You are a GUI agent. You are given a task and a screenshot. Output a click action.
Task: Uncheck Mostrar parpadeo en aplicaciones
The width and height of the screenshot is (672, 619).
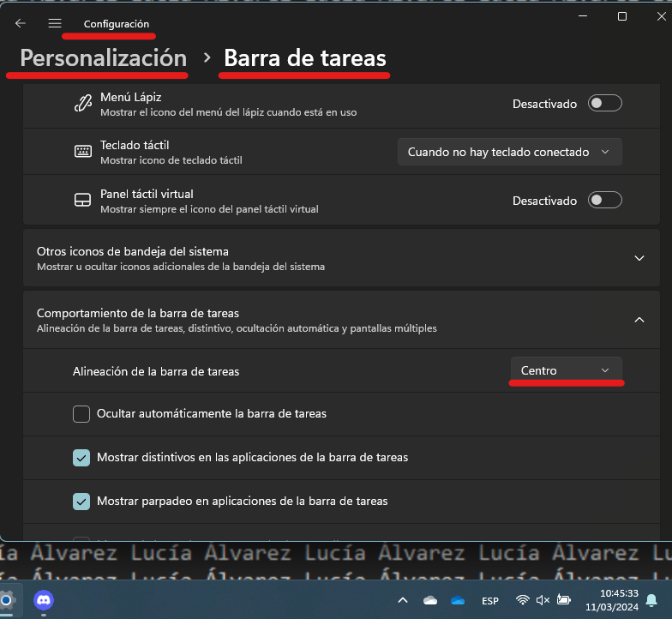click(x=81, y=502)
